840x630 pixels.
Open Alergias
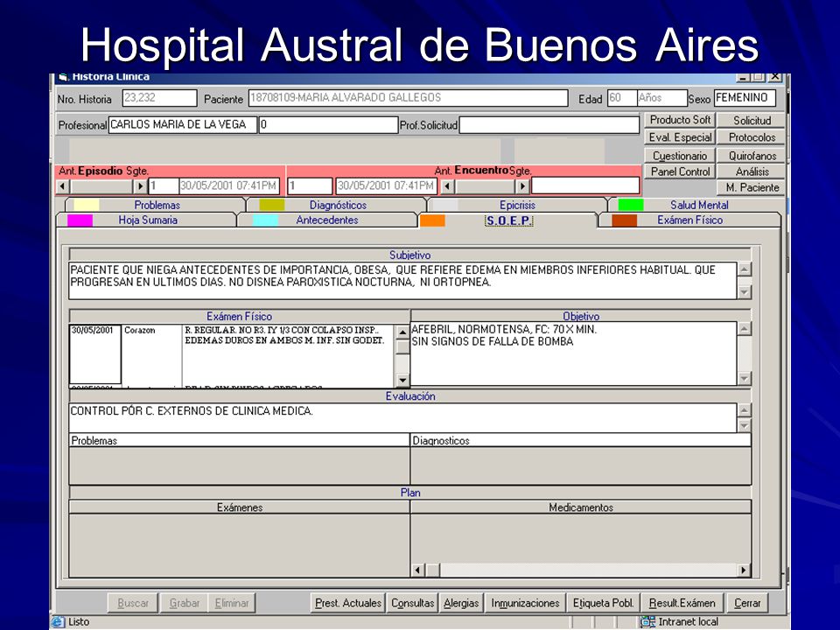(461, 603)
